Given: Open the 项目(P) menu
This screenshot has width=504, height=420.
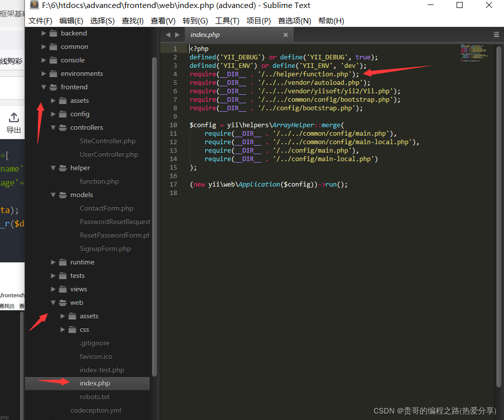Looking at the screenshot, I should [258, 21].
